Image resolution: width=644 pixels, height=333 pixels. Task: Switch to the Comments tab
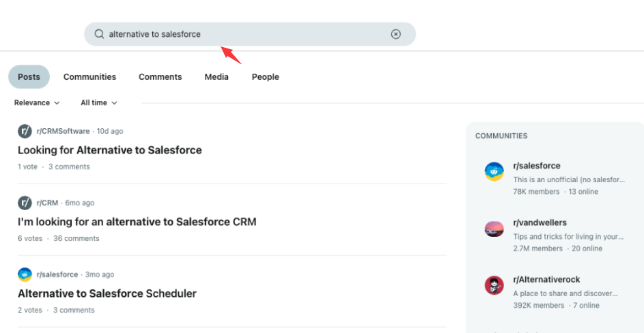(x=160, y=77)
